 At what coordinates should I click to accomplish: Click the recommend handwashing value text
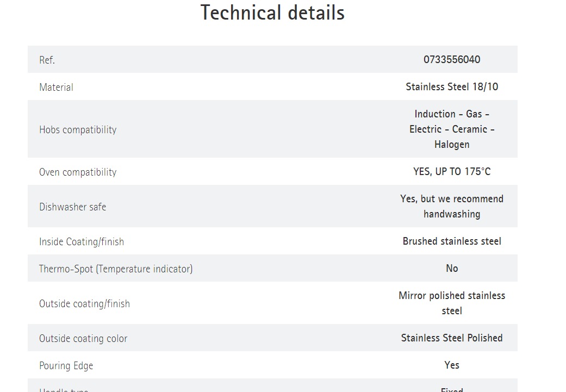click(452, 207)
